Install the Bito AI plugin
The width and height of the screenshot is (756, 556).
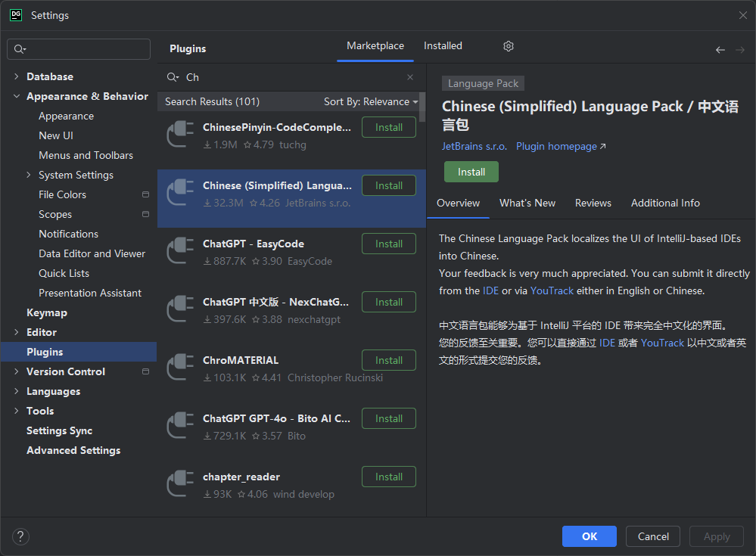pos(389,418)
